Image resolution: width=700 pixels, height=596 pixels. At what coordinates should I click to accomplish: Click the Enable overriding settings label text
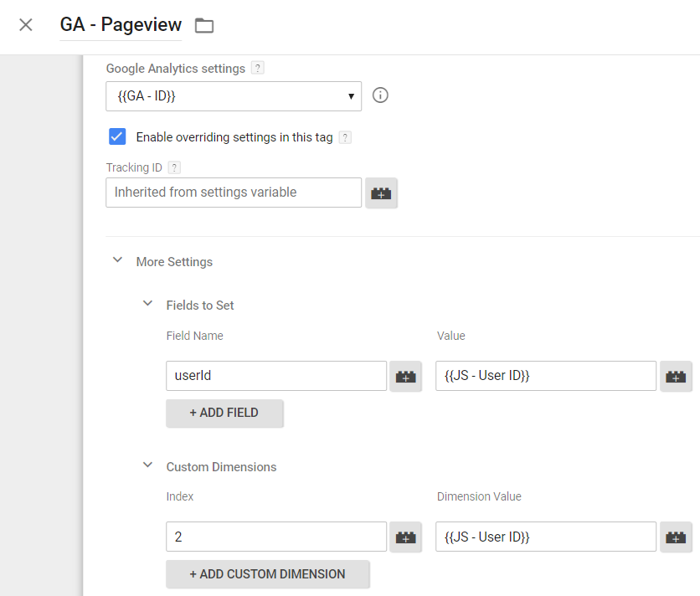234,137
